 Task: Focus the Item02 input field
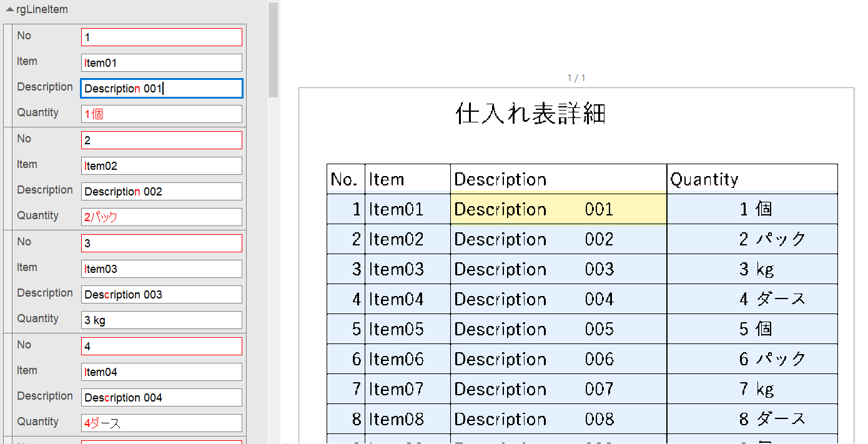pyautogui.click(x=162, y=165)
